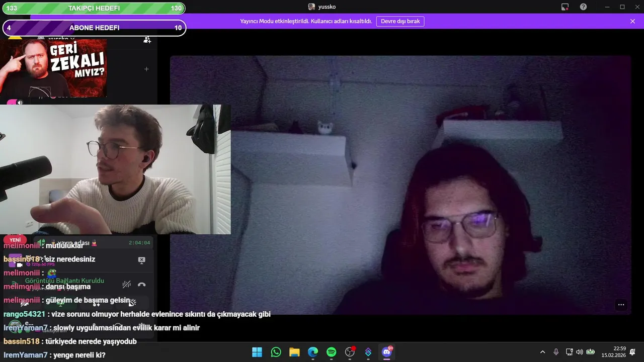644x362 pixels.
Task: Expand the hidden system tray icons
Action: 542,352
